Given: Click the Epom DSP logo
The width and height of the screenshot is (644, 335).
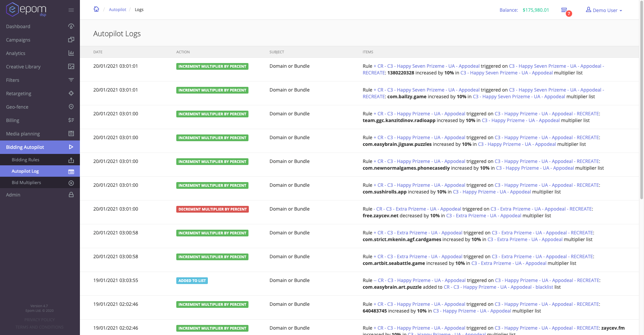Looking at the screenshot, I should (26, 9).
